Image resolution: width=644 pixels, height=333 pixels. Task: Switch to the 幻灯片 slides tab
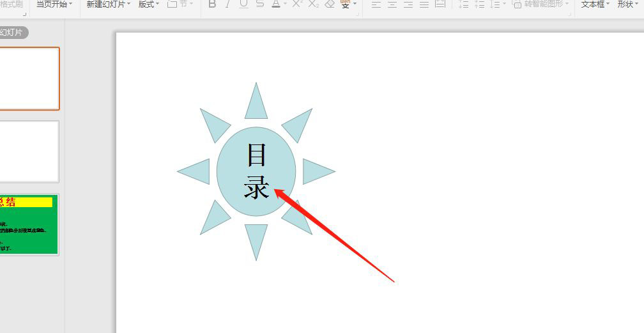tap(13, 33)
